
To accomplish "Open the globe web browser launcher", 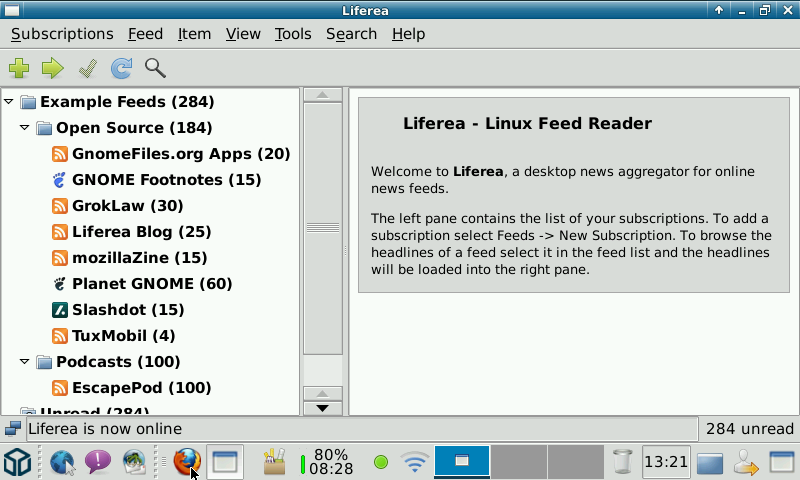I will pyautogui.click(x=62, y=462).
